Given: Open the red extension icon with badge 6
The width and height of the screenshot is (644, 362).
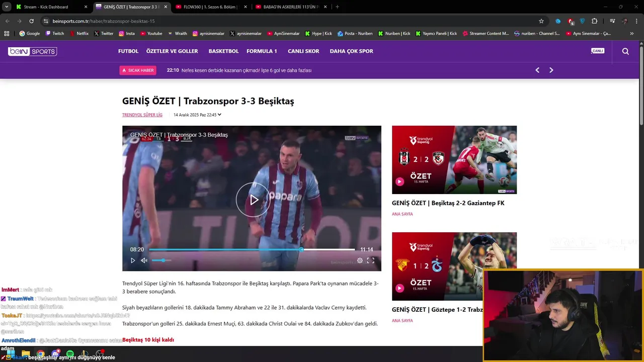Looking at the screenshot, I should 571,21.
